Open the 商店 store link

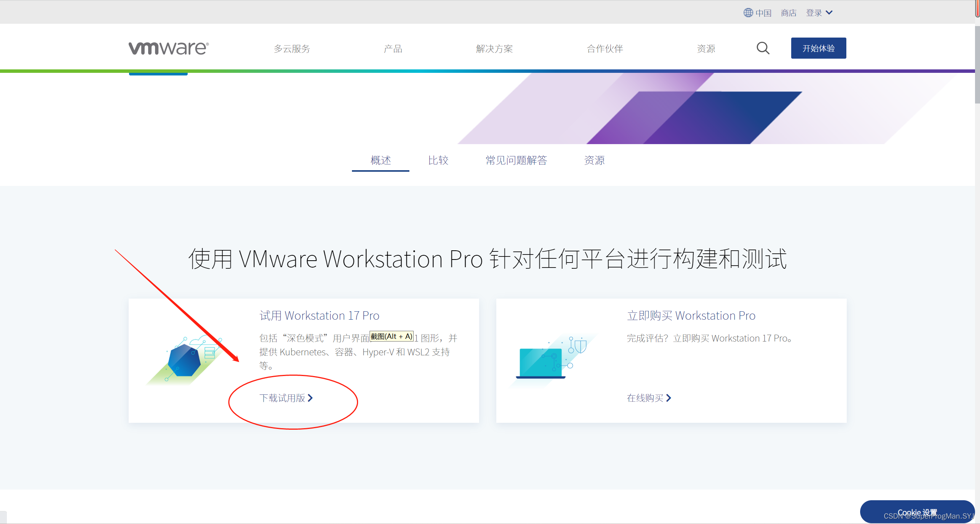pyautogui.click(x=789, y=13)
